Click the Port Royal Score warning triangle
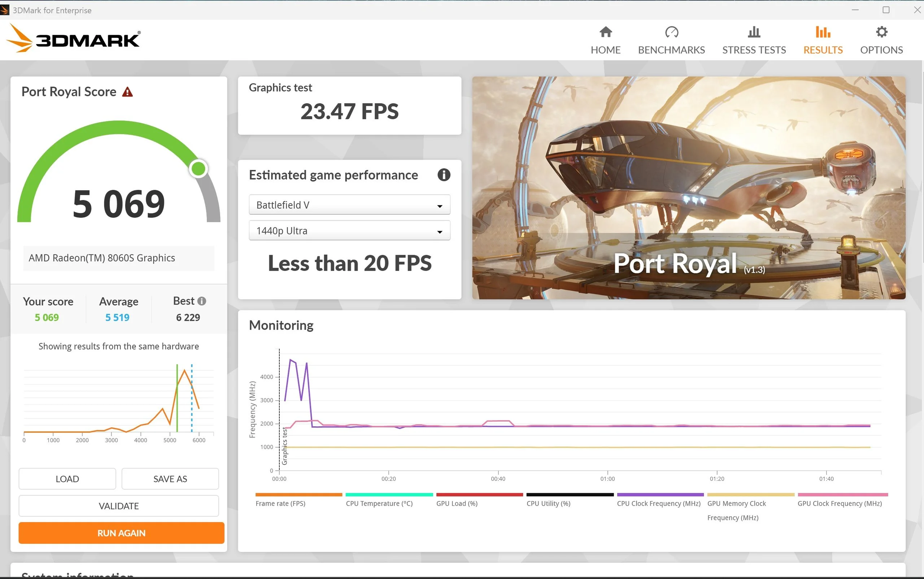Screen dimensions: 924x579 127,92
